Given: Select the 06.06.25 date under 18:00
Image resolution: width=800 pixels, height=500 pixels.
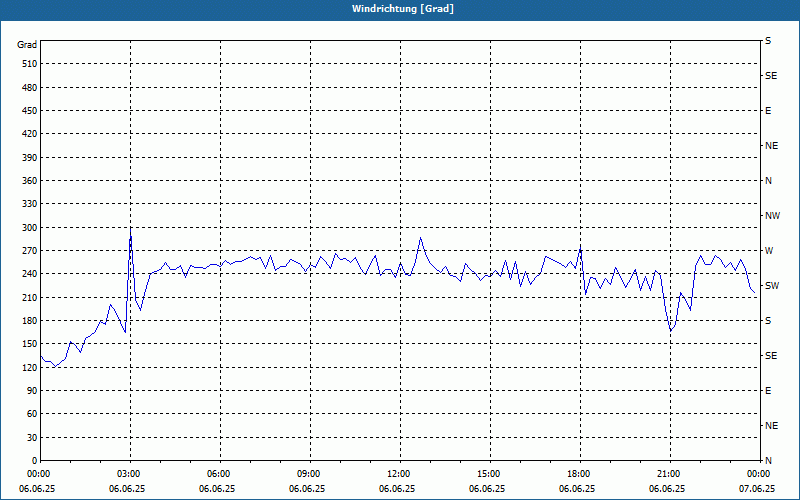Looking at the screenshot, I should pyautogui.click(x=577, y=489).
